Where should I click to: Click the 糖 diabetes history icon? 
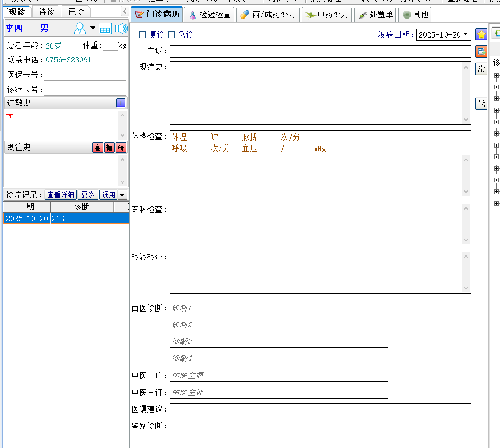(109, 148)
